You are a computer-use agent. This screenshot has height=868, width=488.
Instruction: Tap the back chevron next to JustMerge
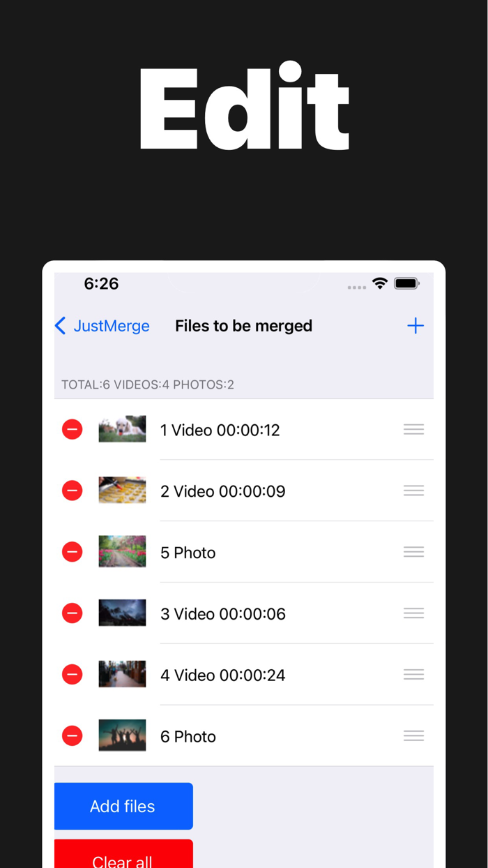point(60,326)
